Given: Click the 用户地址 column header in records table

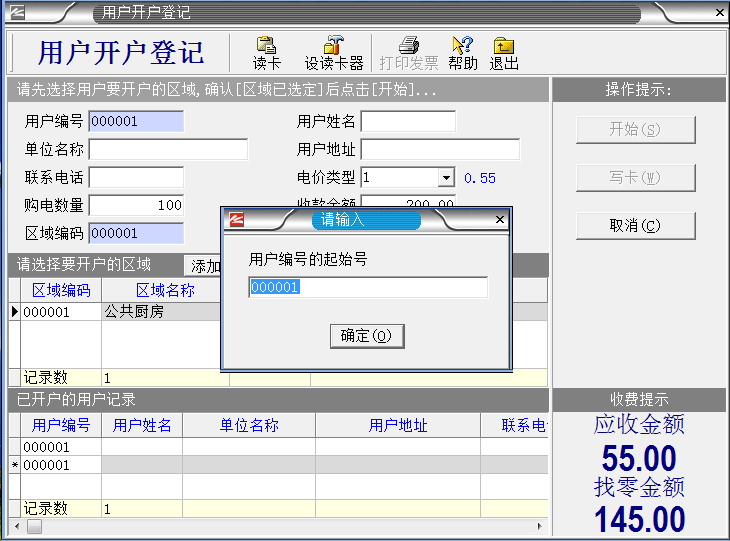Looking at the screenshot, I should coord(398,425).
